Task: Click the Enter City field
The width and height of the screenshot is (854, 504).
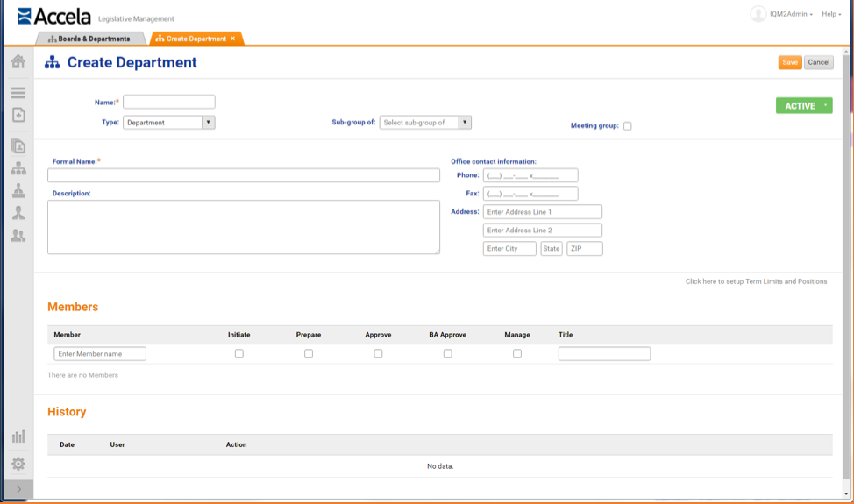Action: (509, 249)
